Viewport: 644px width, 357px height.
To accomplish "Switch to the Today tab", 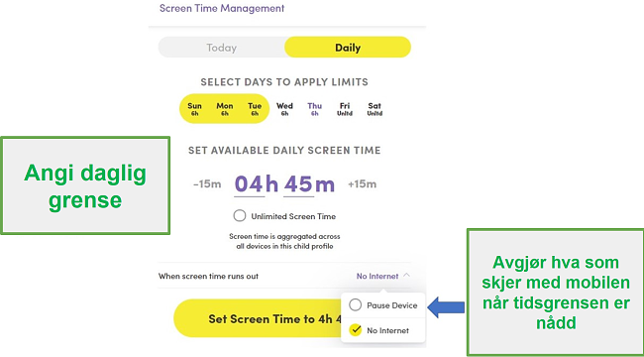I will pyautogui.click(x=221, y=48).
